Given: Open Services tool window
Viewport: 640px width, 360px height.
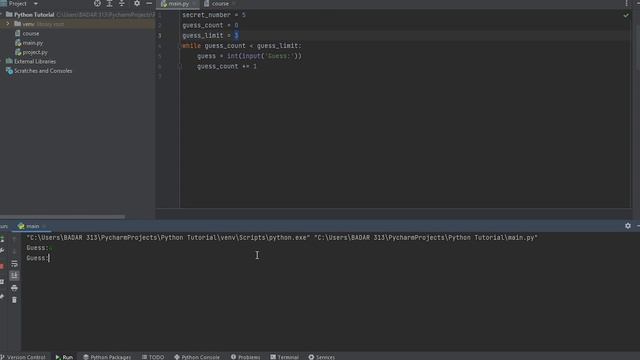Looking at the screenshot, I should click(x=322, y=357).
